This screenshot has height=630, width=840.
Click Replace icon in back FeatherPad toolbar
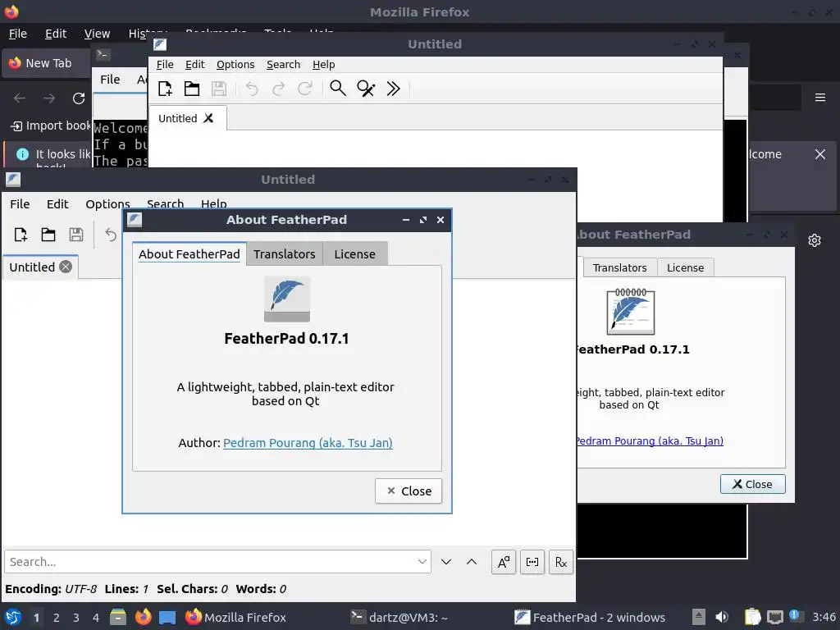[x=366, y=89]
